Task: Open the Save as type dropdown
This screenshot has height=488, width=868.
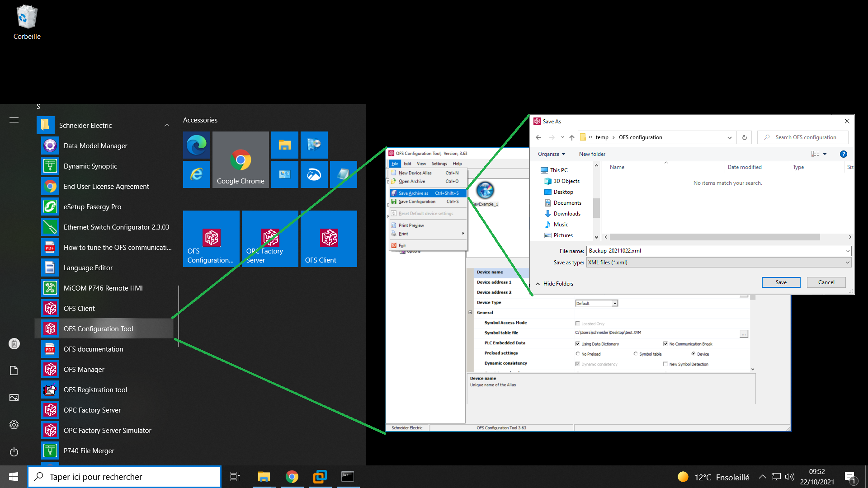Action: [847, 263]
